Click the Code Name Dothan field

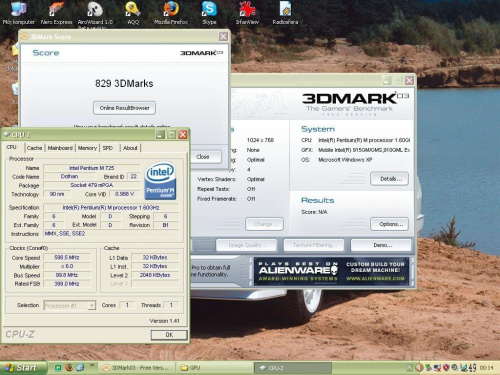tap(69, 176)
